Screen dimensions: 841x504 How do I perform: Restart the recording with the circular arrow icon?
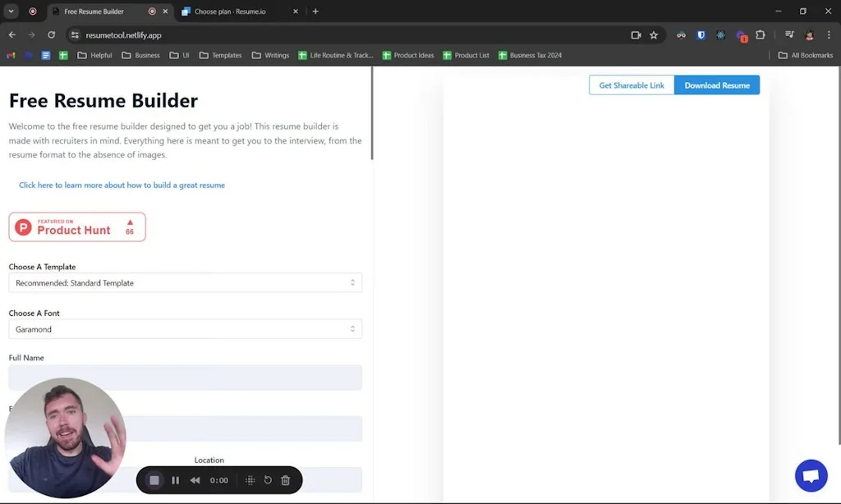(x=266, y=479)
